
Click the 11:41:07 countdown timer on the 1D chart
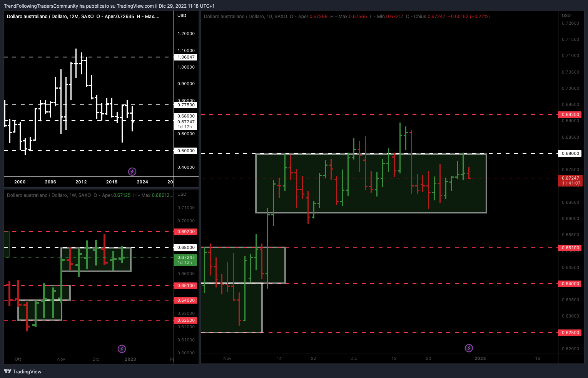click(x=571, y=183)
